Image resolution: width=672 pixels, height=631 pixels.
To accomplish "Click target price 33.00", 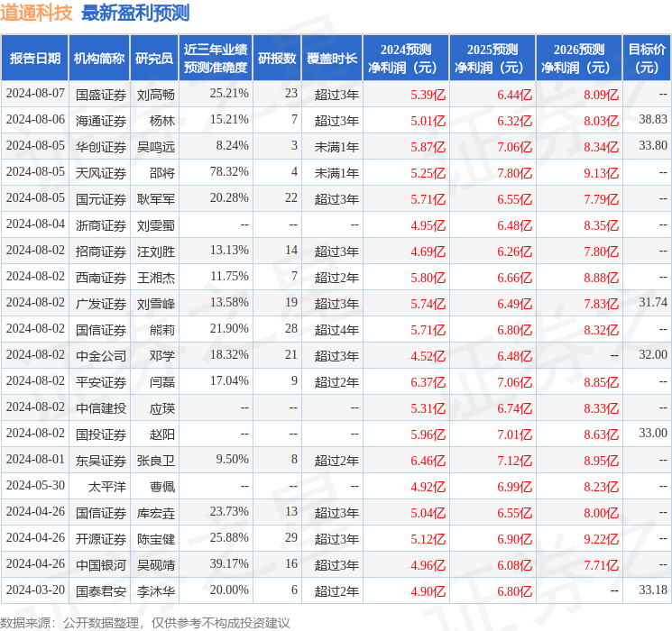I will [653, 433].
